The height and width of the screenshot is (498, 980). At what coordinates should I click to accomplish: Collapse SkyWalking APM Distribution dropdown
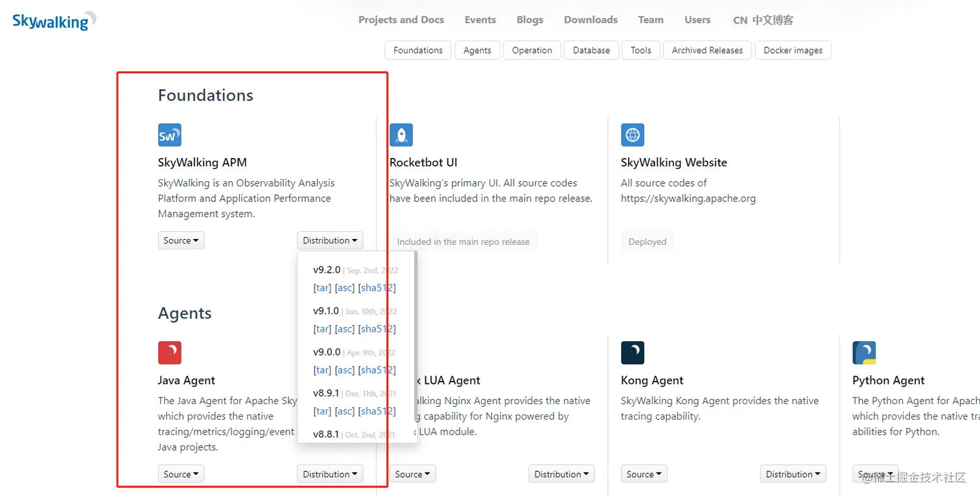(x=330, y=240)
